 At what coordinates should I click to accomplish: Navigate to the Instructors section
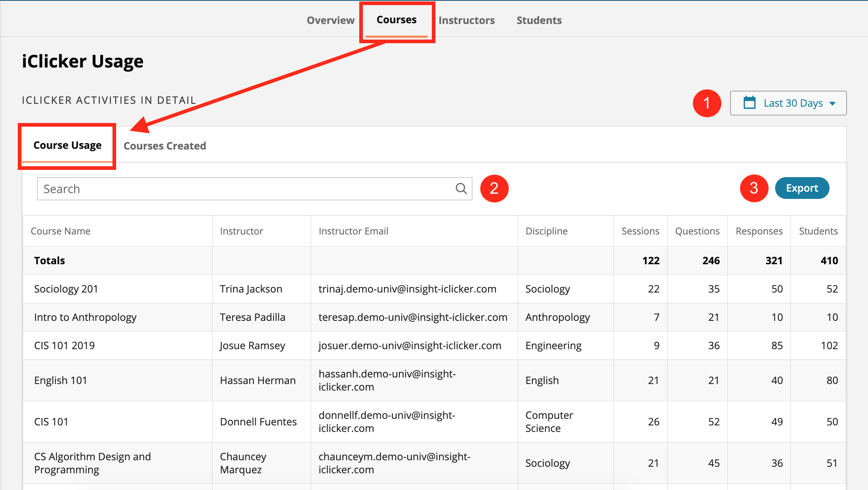(x=466, y=20)
